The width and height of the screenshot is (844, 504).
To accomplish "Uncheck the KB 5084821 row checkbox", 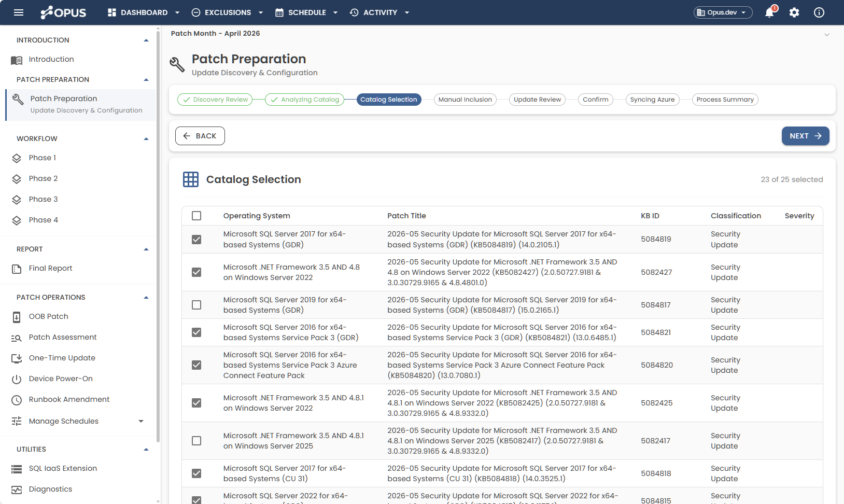I will (x=196, y=332).
